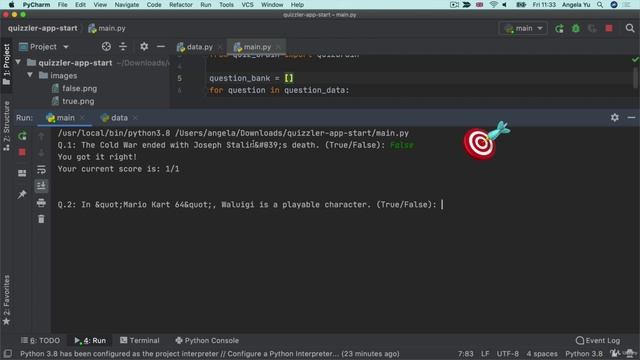This screenshot has height=360, width=640.
Task: Toggle soft-wrap in the console output
Action: click(x=41, y=169)
